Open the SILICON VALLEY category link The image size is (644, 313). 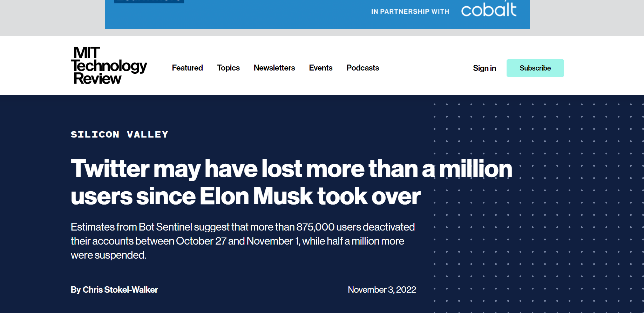(x=120, y=134)
